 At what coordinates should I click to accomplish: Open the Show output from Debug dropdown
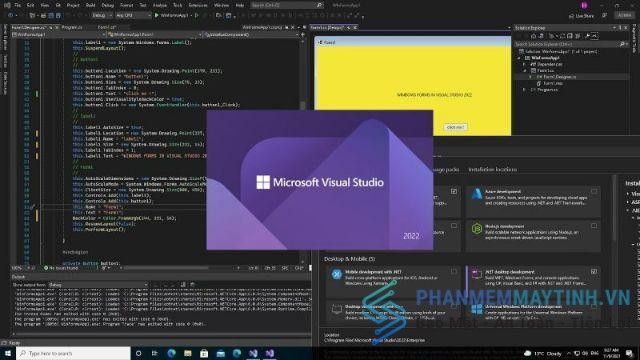click(98, 284)
